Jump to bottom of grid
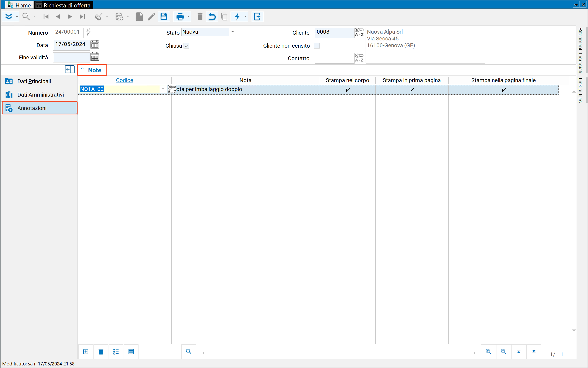 534,351
